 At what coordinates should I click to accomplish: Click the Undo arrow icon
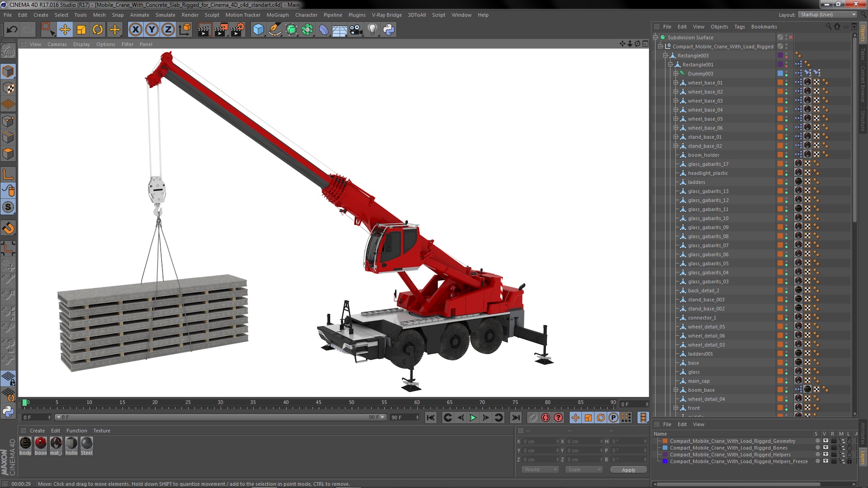(12, 30)
